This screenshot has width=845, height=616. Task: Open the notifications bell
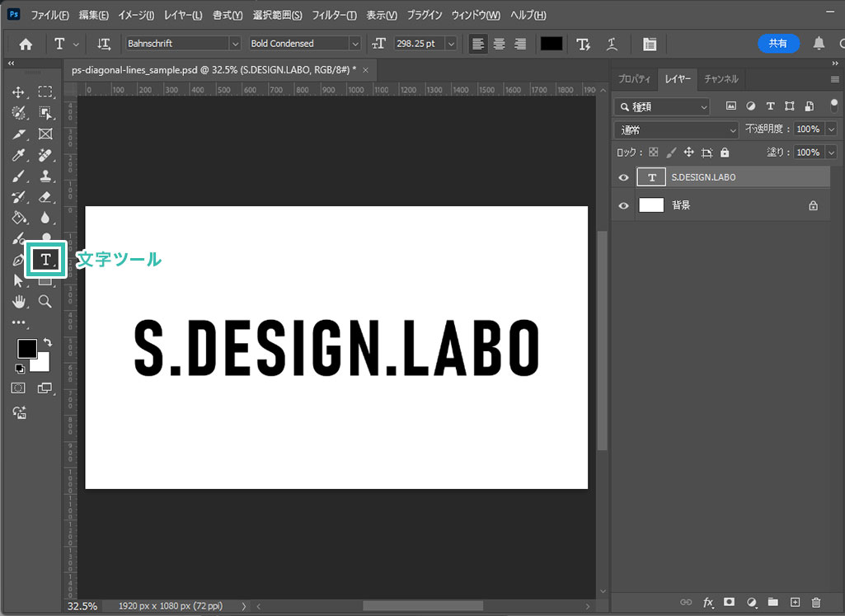click(x=819, y=44)
